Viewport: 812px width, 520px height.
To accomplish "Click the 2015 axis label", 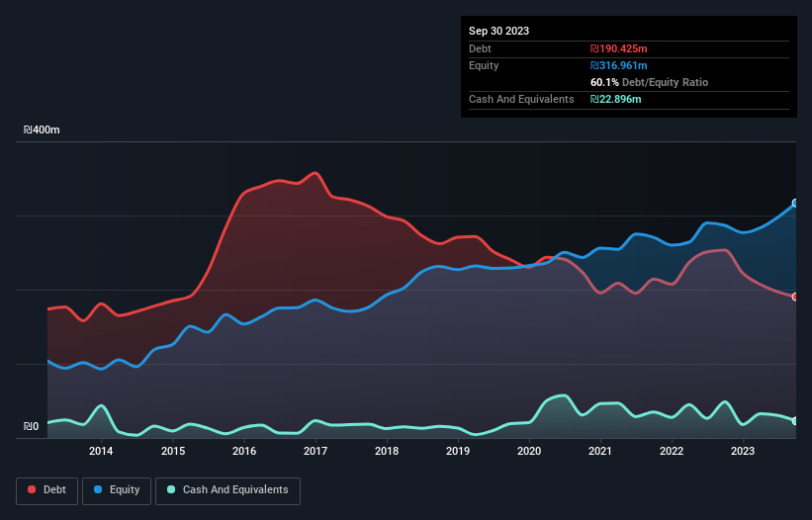I will [x=173, y=451].
